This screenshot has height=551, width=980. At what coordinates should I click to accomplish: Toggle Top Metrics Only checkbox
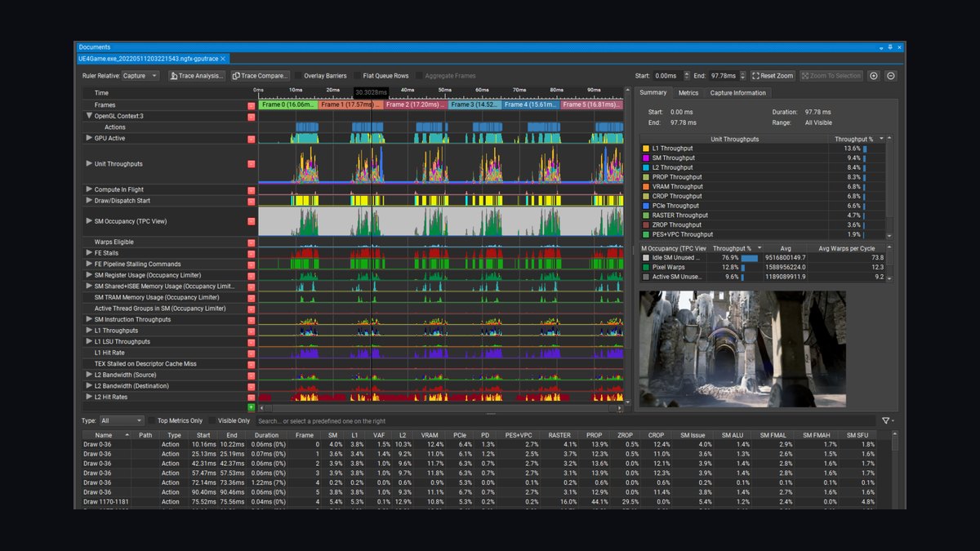[x=150, y=420]
